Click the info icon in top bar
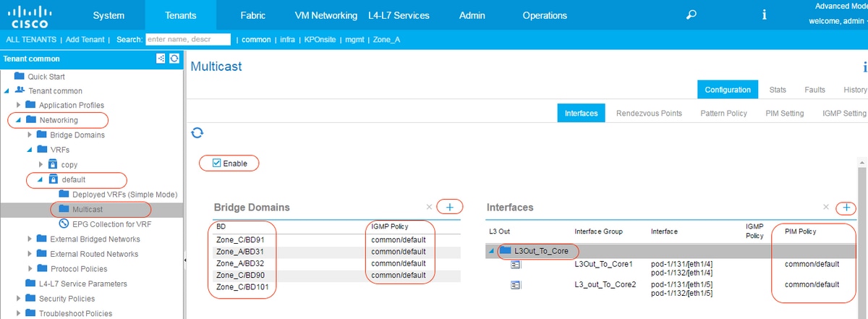Image resolution: width=868 pixels, height=319 pixels. pos(764,15)
